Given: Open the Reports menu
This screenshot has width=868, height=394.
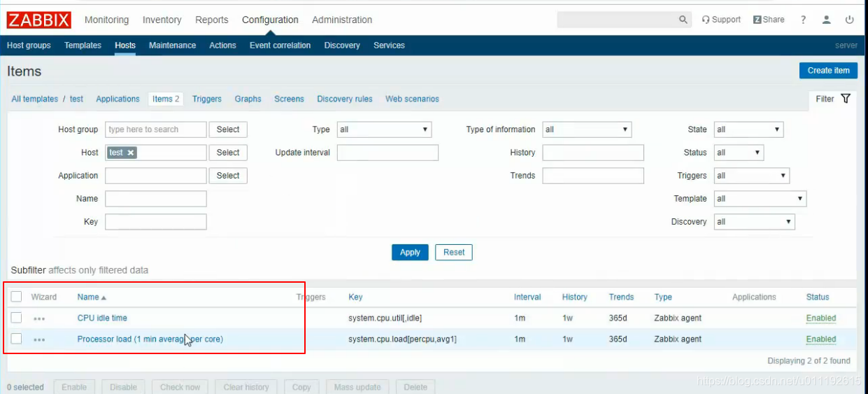Looking at the screenshot, I should 212,20.
